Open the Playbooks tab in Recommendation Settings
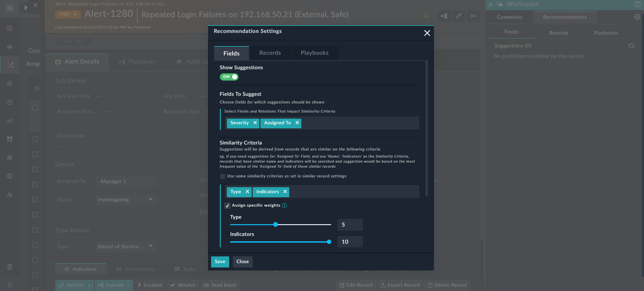 pos(314,53)
